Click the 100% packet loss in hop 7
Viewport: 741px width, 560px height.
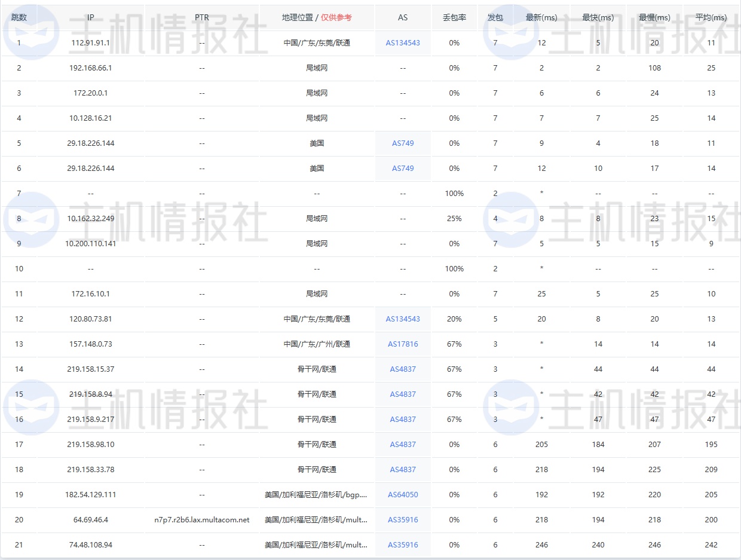(x=454, y=194)
